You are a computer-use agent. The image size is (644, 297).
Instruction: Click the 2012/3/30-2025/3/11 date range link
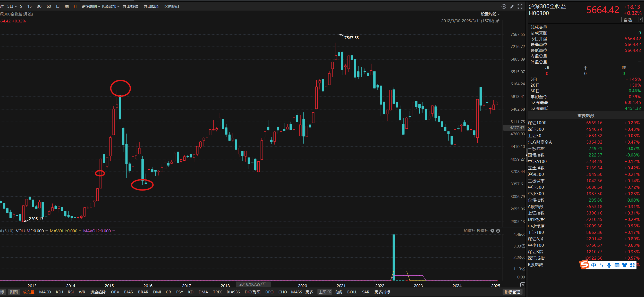pos(468,21)
